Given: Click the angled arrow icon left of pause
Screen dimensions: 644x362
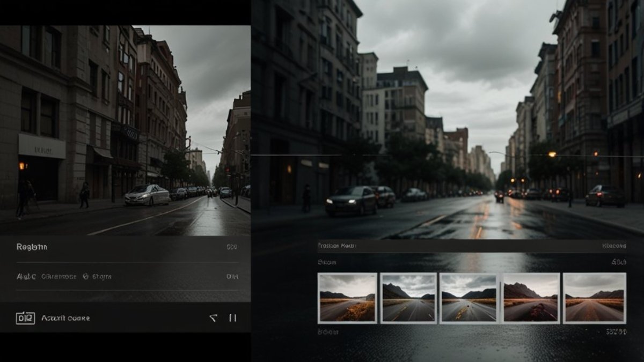Looking at the screenshot, I should 213,318.
